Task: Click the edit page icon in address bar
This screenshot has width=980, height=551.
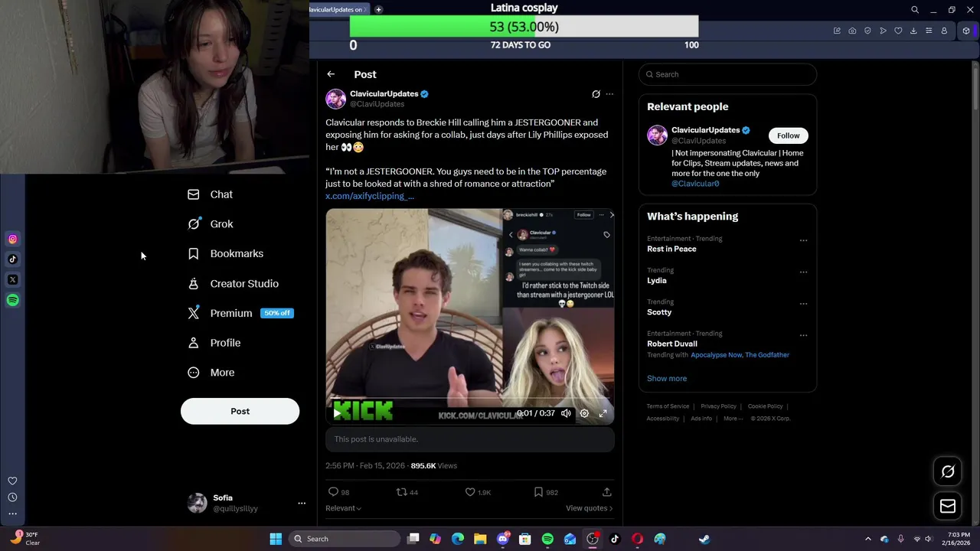Action: (x=837, y=31)
